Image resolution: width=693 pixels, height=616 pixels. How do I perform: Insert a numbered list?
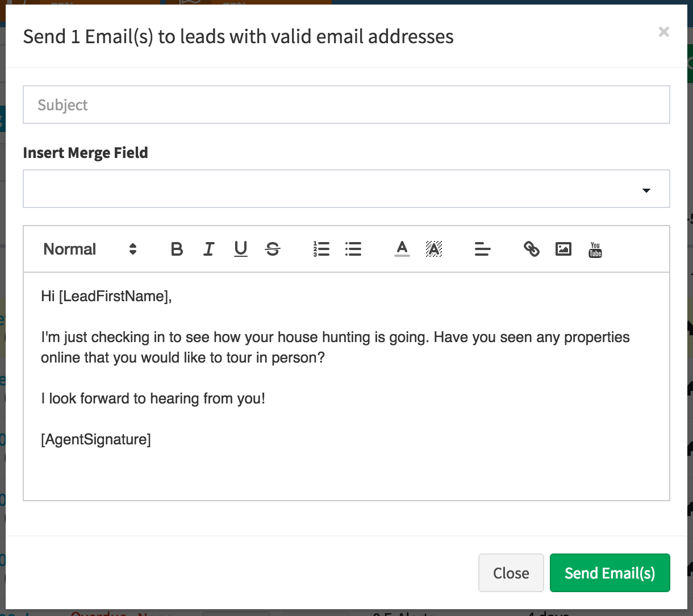321,249
